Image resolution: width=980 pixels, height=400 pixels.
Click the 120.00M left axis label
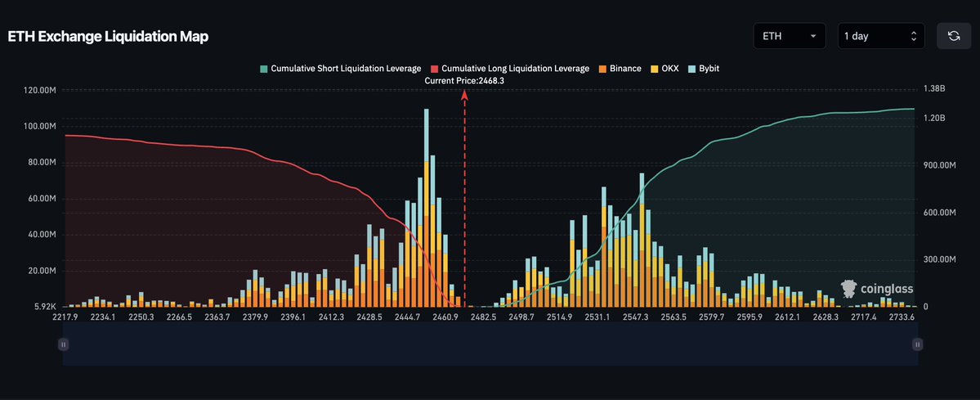pos(40,91)
